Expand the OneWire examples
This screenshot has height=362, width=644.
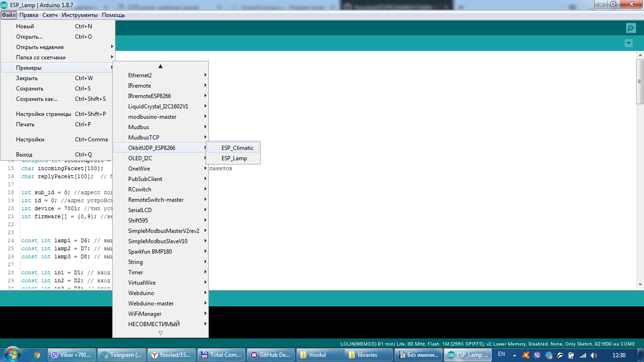(x=160, y=169)
